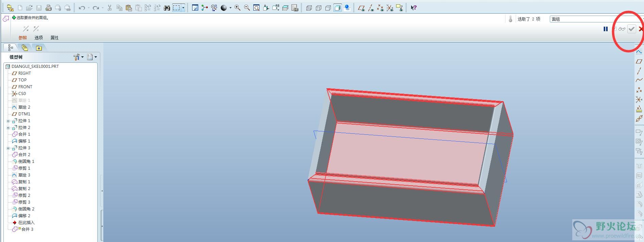Click the glasses preview icon
The image size is (644, 242).
(622, 29)
